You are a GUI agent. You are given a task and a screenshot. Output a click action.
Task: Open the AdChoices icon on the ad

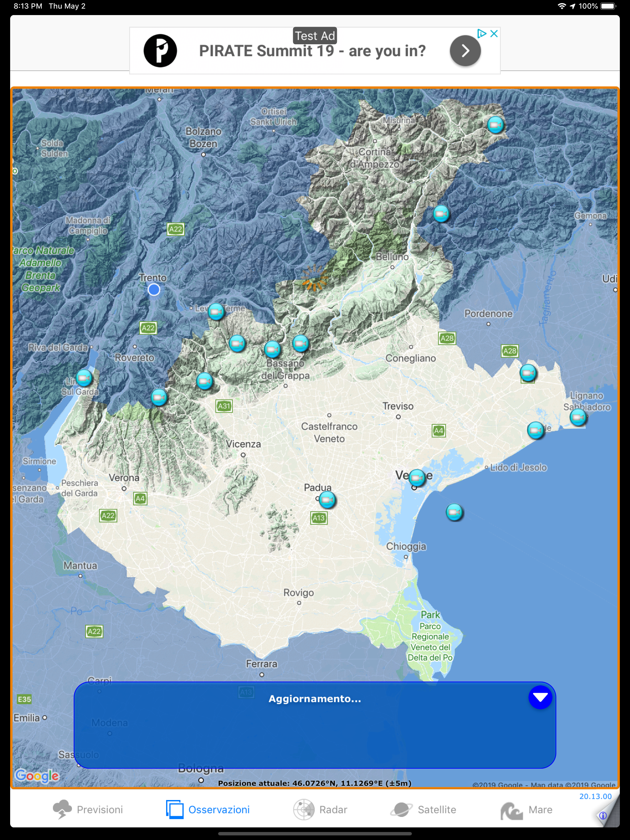point(482,34)
